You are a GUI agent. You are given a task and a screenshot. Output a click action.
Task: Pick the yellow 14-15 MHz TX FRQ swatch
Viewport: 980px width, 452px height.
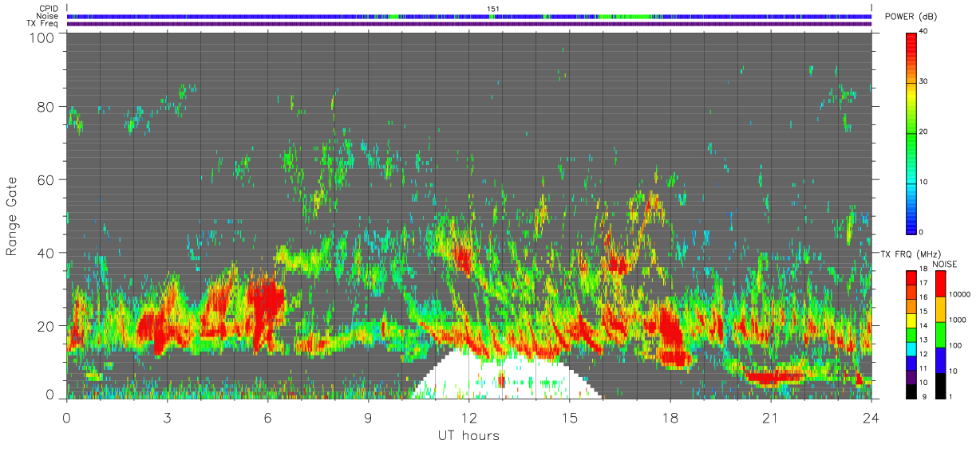point(911,320)
